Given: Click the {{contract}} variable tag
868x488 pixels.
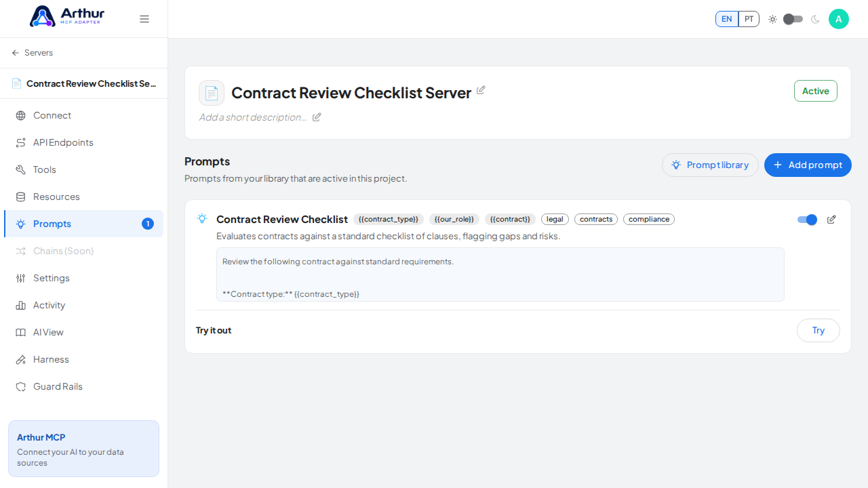Looking at the screenshot, I should tap(510, 219).
